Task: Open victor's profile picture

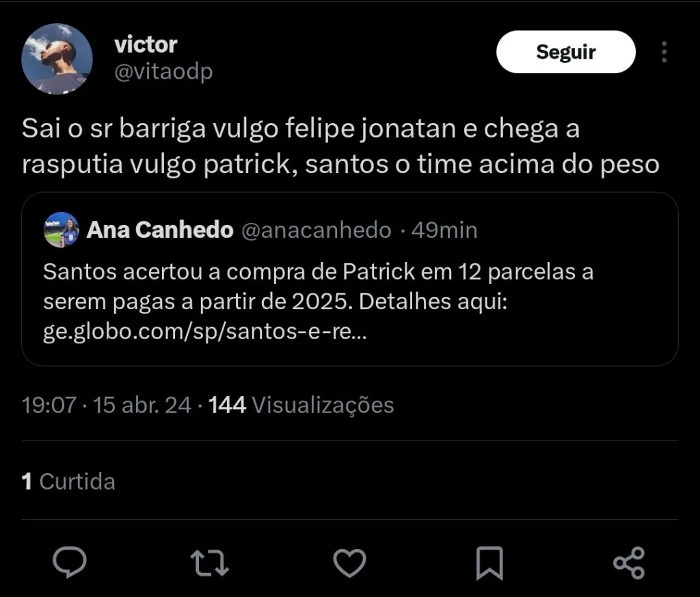Action: click(x=57, y=58)
